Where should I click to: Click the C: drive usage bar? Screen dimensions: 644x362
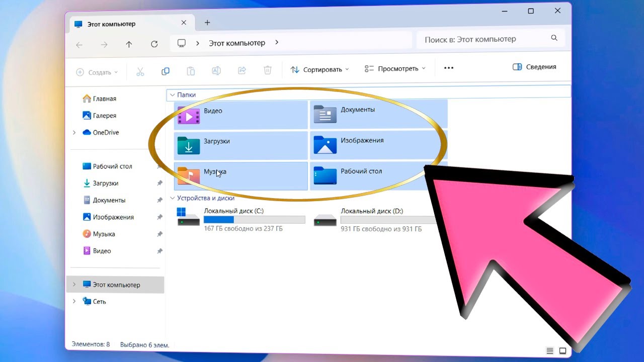click(x=254, y=220)
